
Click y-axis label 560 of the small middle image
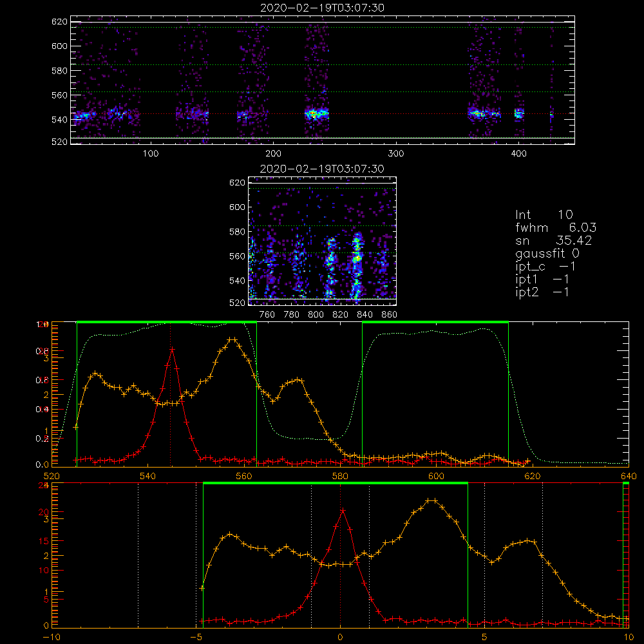(237, 256)
